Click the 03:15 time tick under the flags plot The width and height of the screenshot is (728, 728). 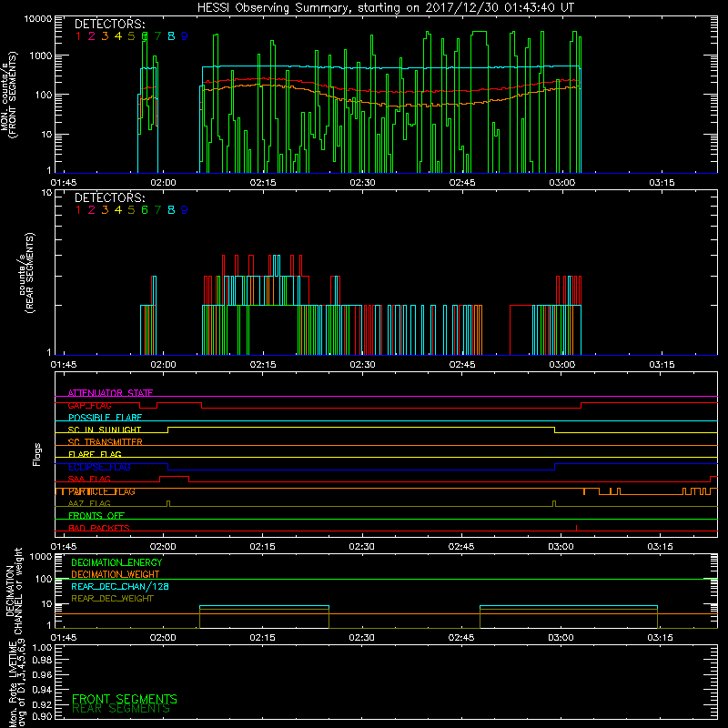(661, 547)
